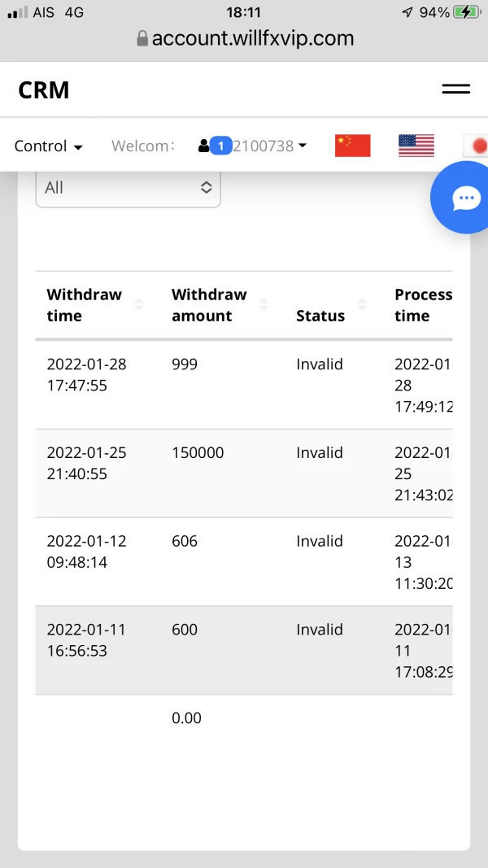Sort by Withdraw amount column arrows

tap(264, 305)
